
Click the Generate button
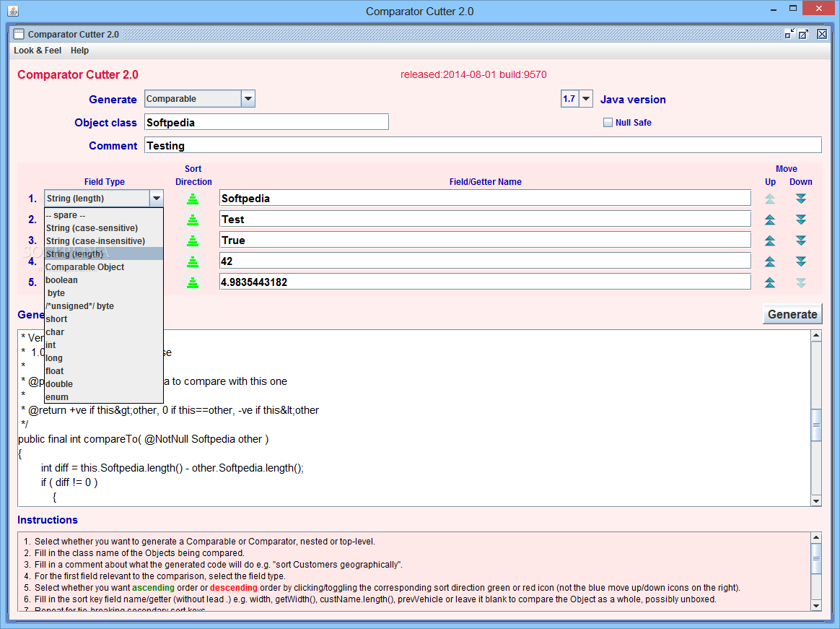(x=792, y=314)
